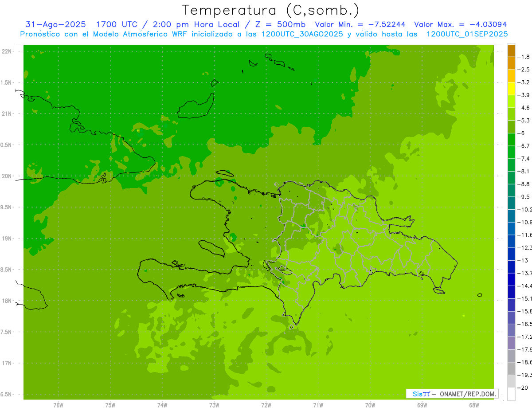Screen dimensions: 532x411
Task: Click the '-20' color scale value
Action: pos(523,388)
